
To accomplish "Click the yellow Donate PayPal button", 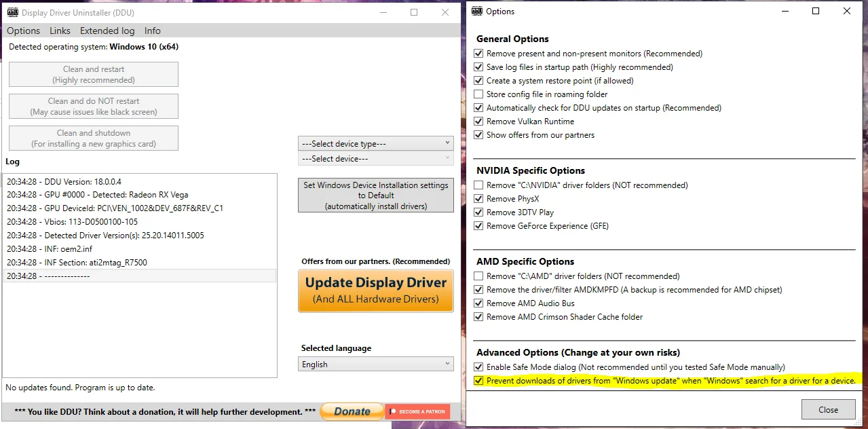I will pyautogui.click(x=352, y=411).
